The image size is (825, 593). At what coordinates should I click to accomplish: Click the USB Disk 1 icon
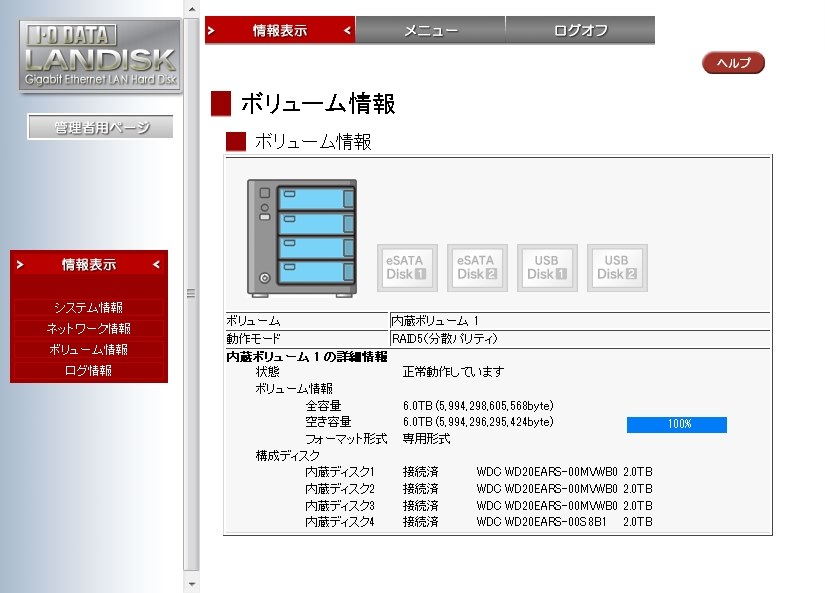[547, 268]
